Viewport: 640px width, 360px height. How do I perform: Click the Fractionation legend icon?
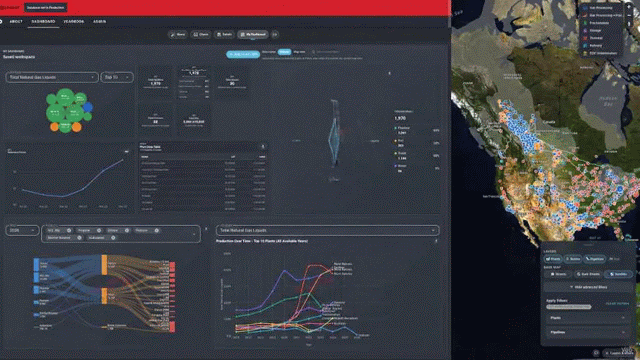(585, 23)
